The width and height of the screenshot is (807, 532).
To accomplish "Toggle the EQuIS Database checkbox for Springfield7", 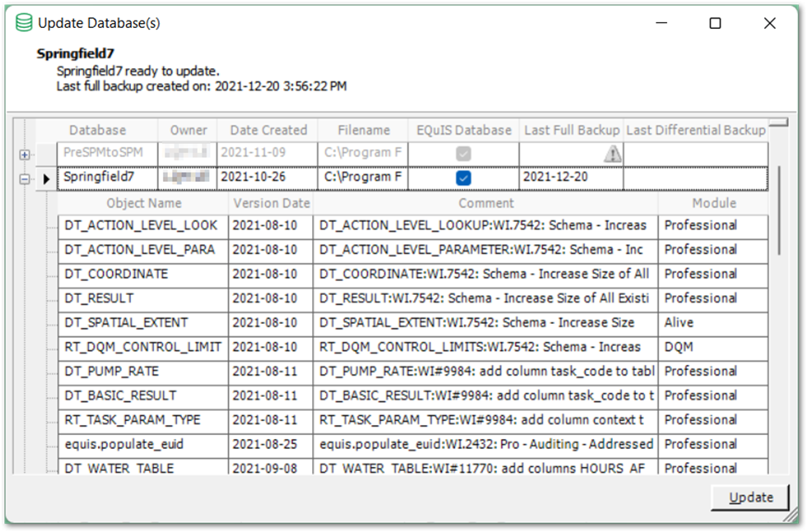I will point(464,177).
